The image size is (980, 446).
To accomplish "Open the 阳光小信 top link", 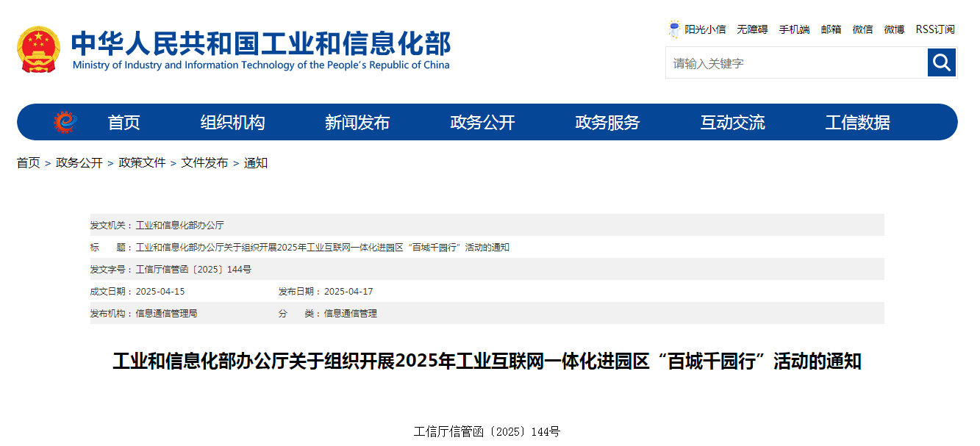I will point(705,29).
